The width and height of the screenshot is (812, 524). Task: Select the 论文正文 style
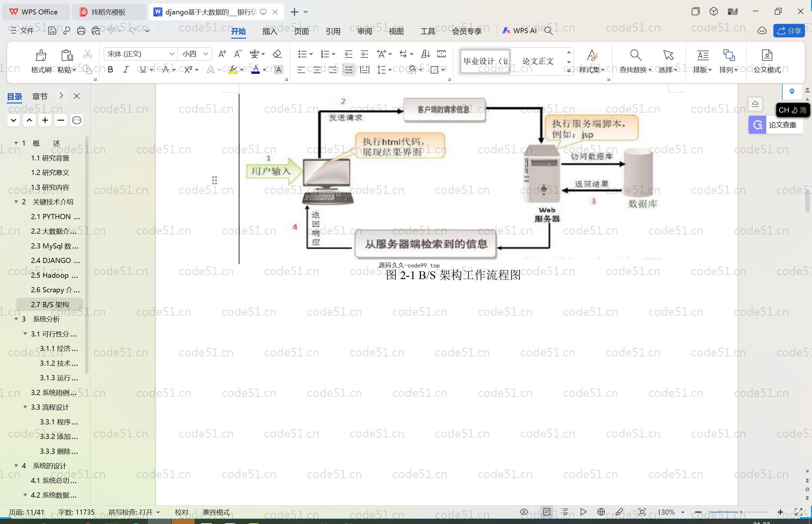(538, 61)
